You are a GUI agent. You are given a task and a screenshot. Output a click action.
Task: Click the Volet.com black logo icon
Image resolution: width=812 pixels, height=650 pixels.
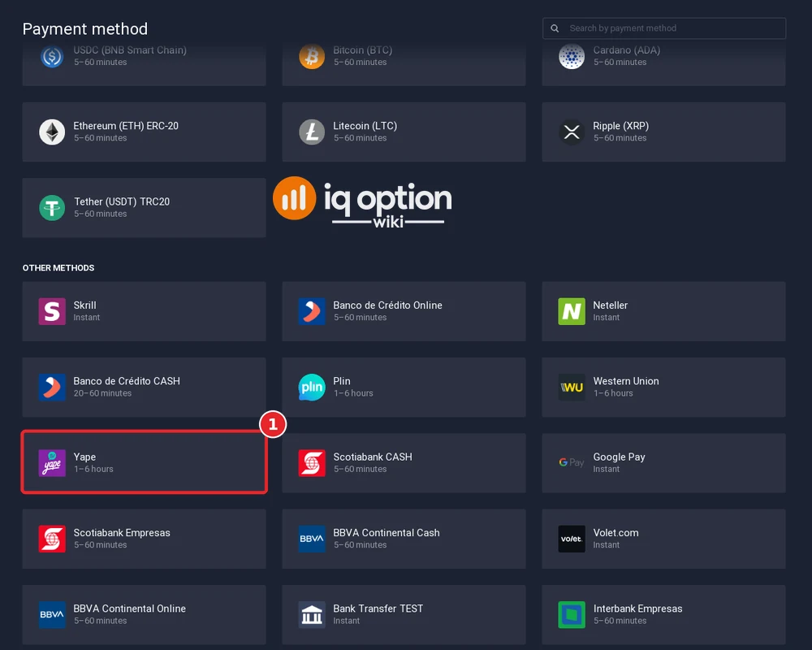[x=572, y=539]
